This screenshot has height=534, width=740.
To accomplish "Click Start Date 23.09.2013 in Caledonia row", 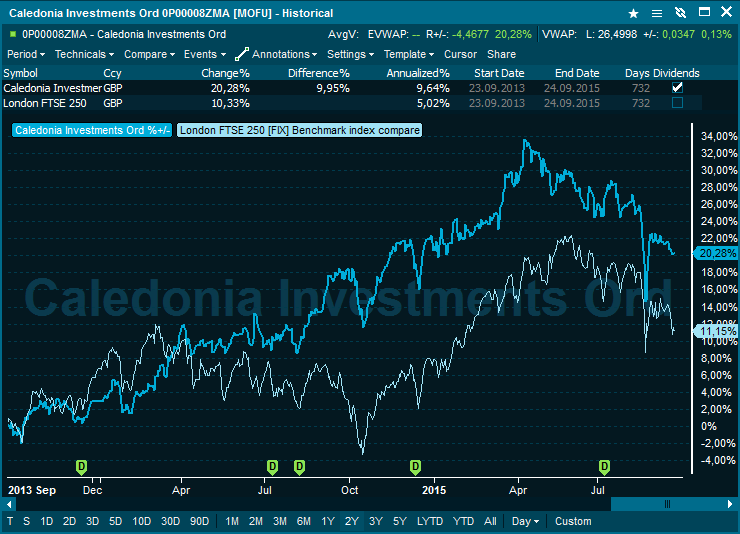I will [496, 88].
